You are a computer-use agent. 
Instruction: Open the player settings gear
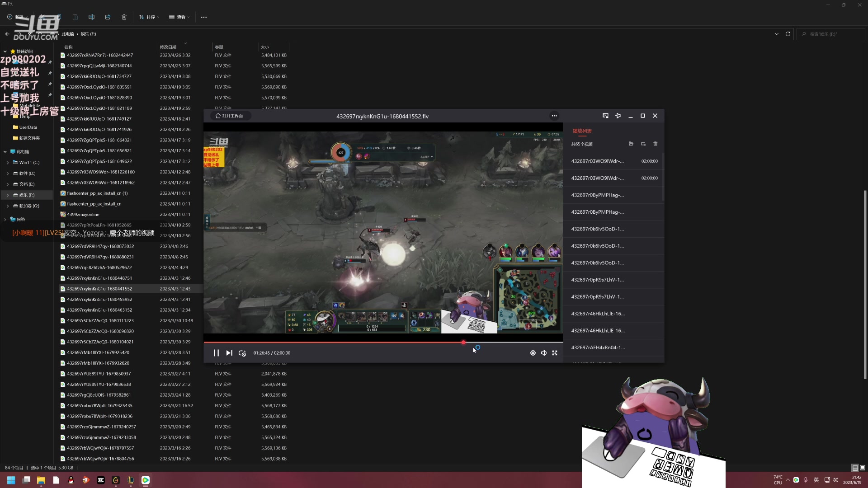pos(533,353)
